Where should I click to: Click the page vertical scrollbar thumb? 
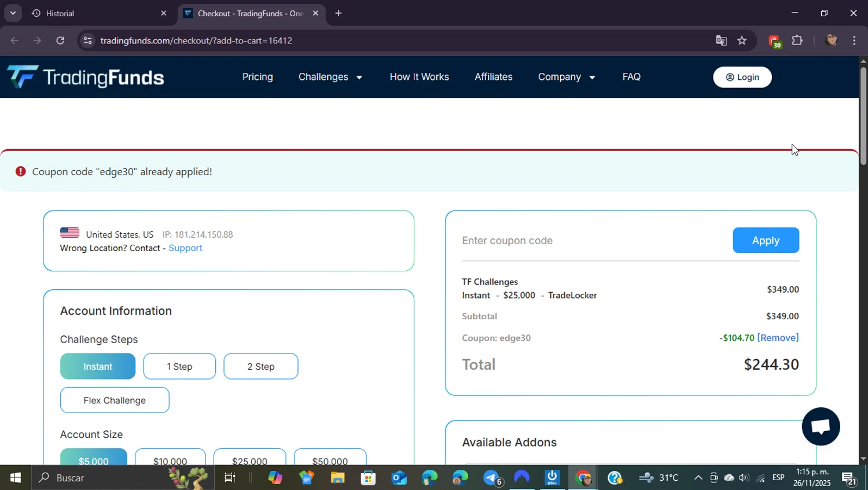click(x=863, y=116)
